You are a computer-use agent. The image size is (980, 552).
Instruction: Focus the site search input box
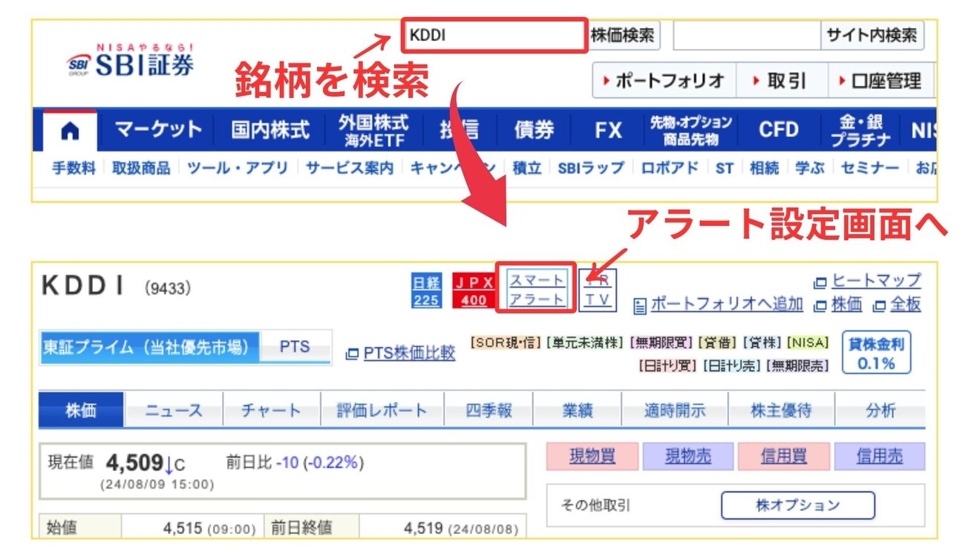click(746, 35)
